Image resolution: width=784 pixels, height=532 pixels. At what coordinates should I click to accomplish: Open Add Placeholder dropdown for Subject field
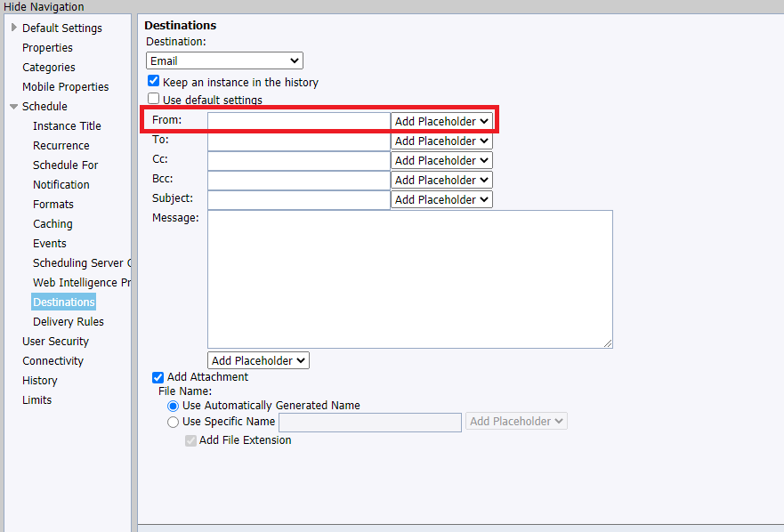click(441, 200)
